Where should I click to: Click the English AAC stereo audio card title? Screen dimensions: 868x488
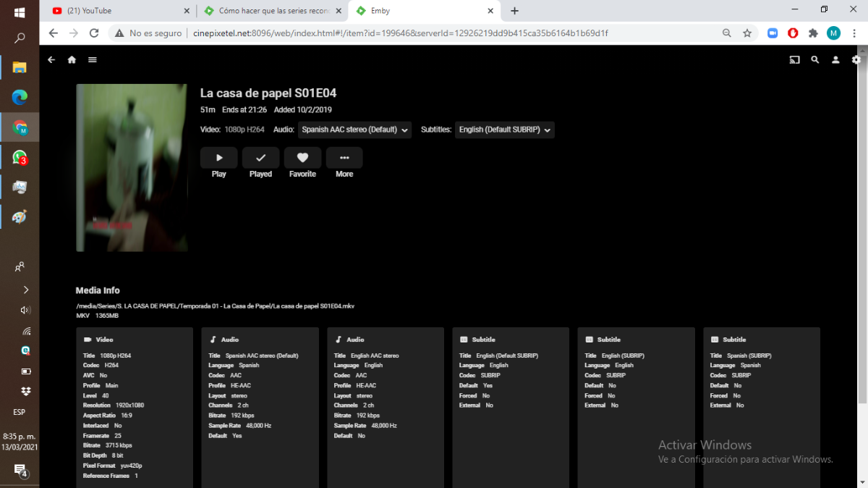[x=375, y=356]
